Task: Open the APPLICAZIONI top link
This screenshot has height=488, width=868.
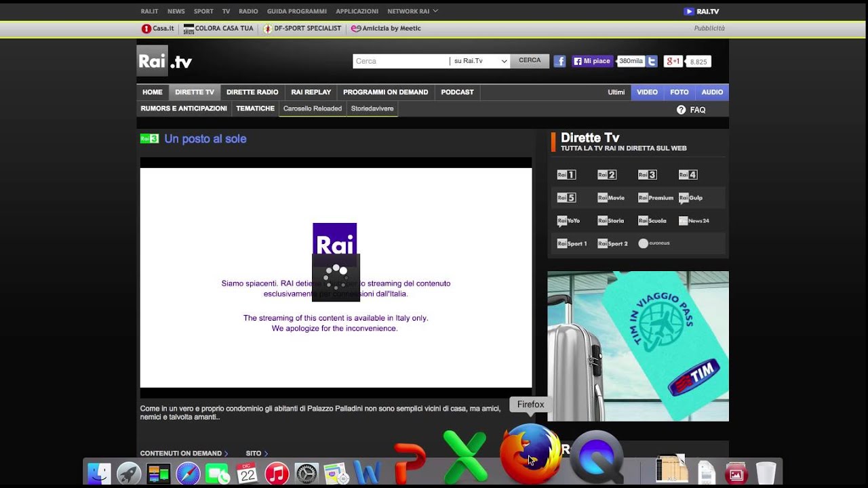Action: (357, 12)
